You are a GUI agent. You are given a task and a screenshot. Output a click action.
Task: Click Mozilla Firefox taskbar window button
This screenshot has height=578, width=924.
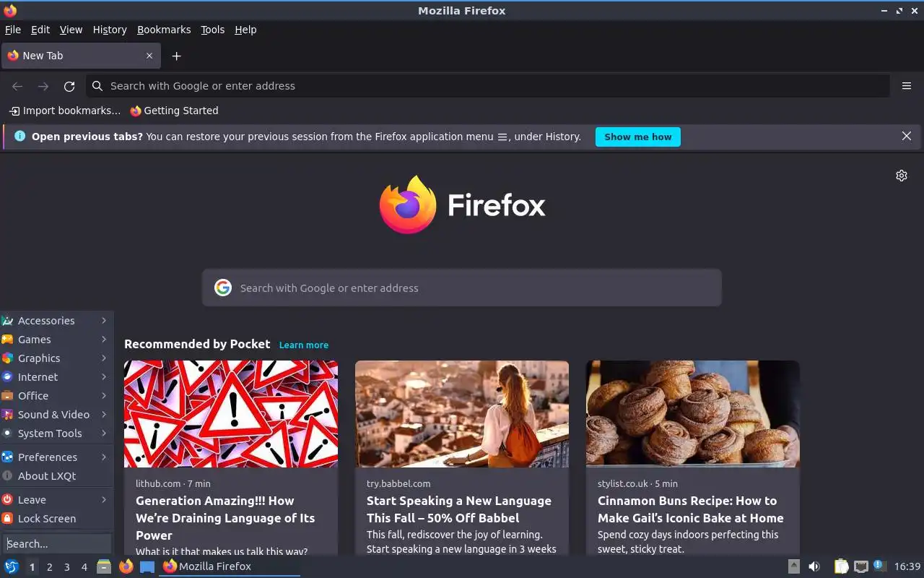[230, 566]
